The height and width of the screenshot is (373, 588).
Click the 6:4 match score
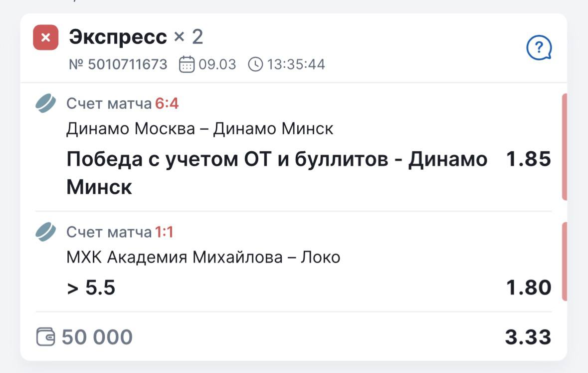tap(167, 104)
